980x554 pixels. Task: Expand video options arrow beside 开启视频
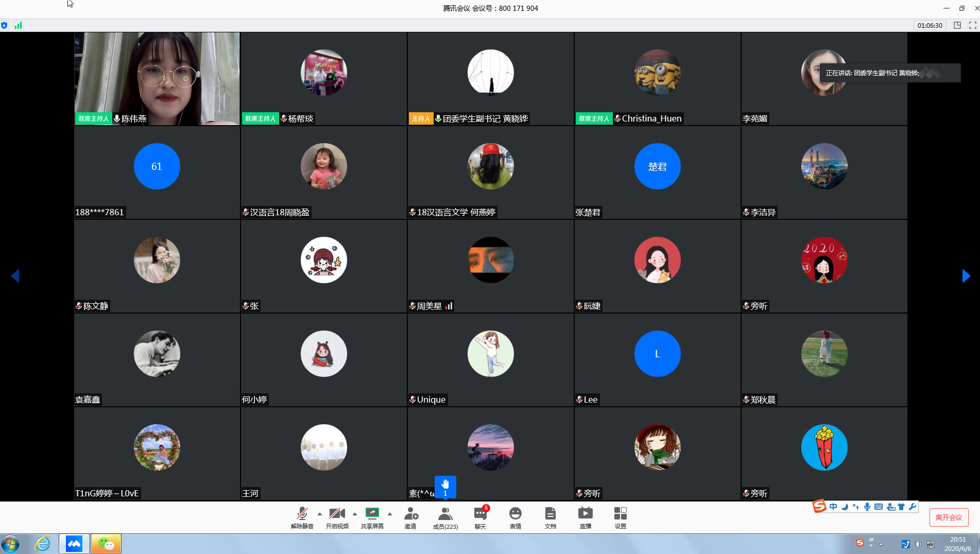point(355,514)
